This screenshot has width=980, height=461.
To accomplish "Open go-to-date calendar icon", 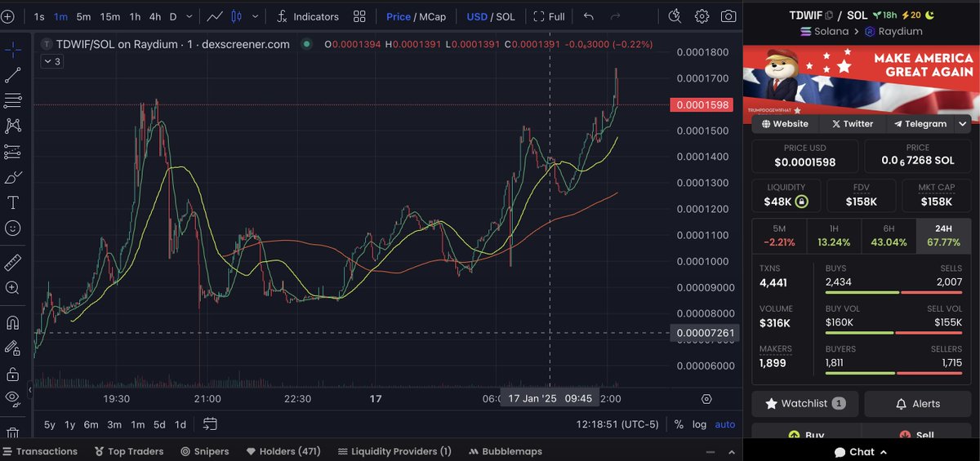I will (x=210, y=424).
